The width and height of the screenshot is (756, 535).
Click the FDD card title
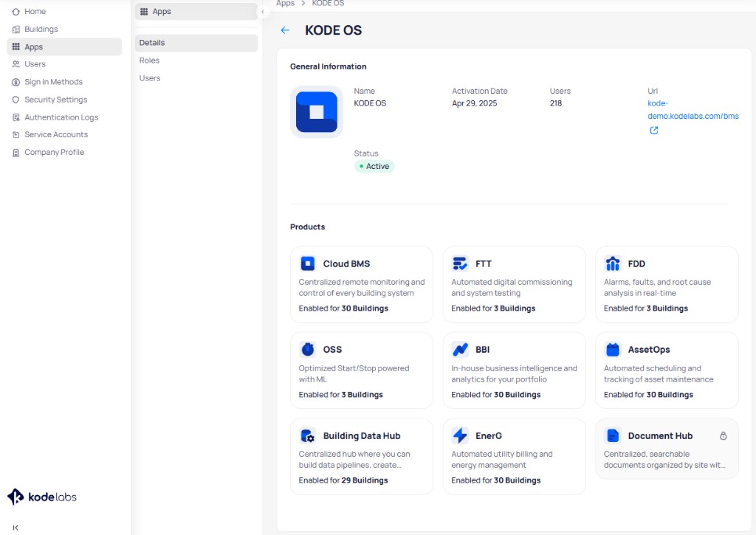pyautogui.click(x=636, y=263)
